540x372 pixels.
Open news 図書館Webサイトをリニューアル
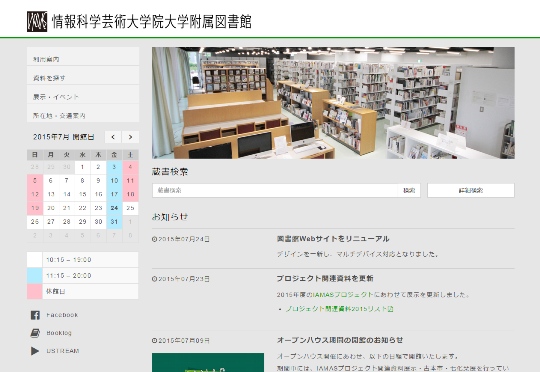(x=333, y=239)
